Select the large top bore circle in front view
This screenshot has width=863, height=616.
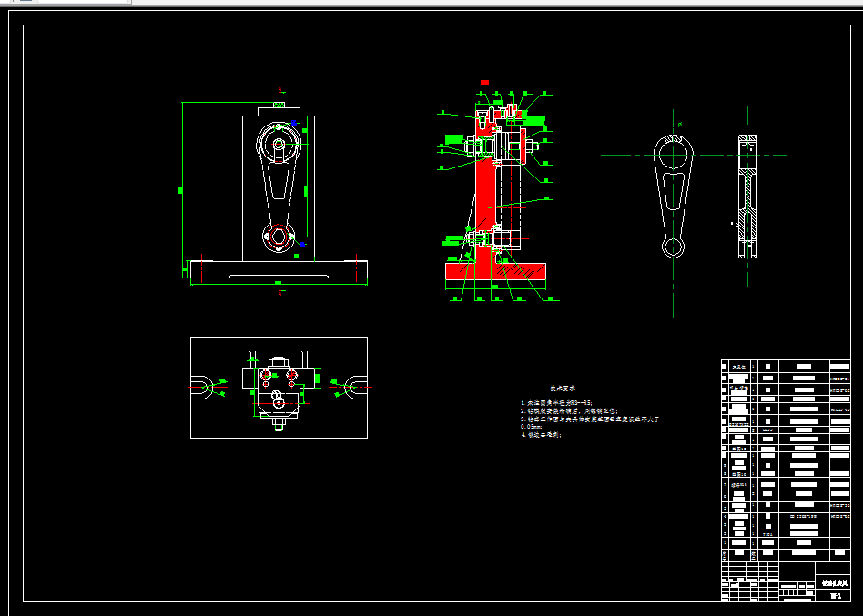(279, 144)
